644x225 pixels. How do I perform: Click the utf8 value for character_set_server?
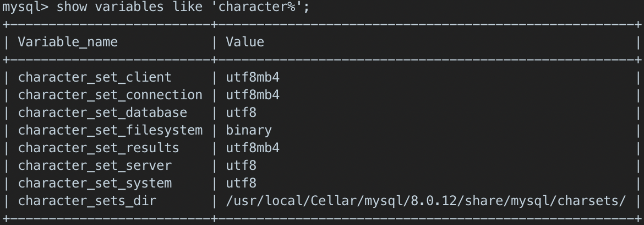point(241,165)
